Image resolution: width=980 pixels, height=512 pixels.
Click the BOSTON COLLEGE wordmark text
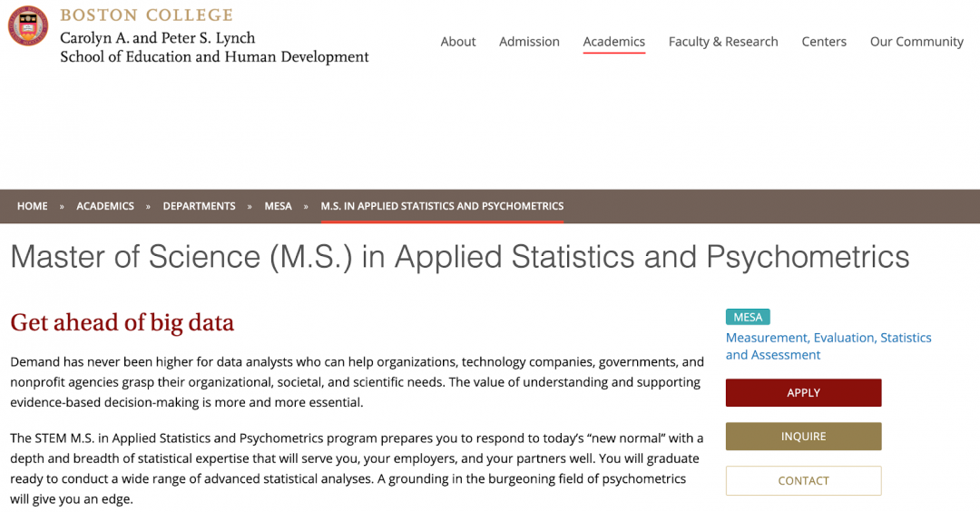[146, 15]
